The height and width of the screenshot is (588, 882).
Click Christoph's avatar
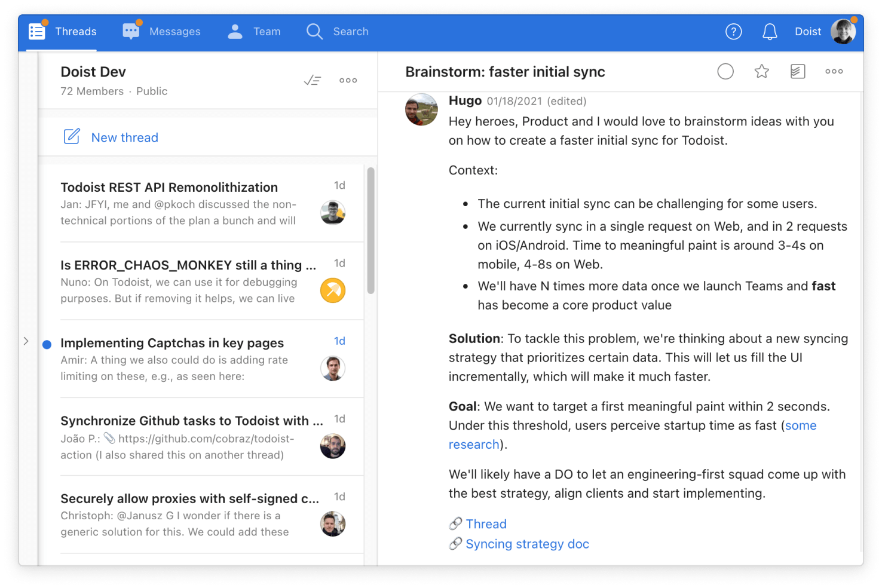[333, 524]
